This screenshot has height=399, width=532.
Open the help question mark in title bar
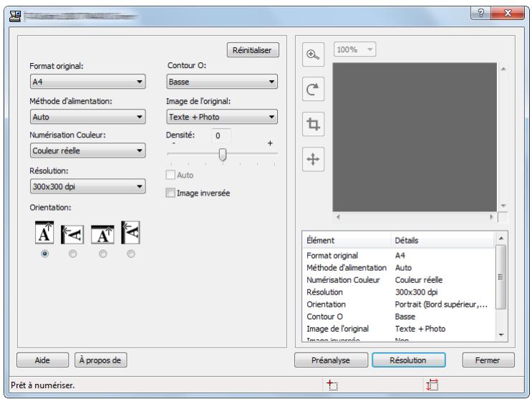point(480,13)
